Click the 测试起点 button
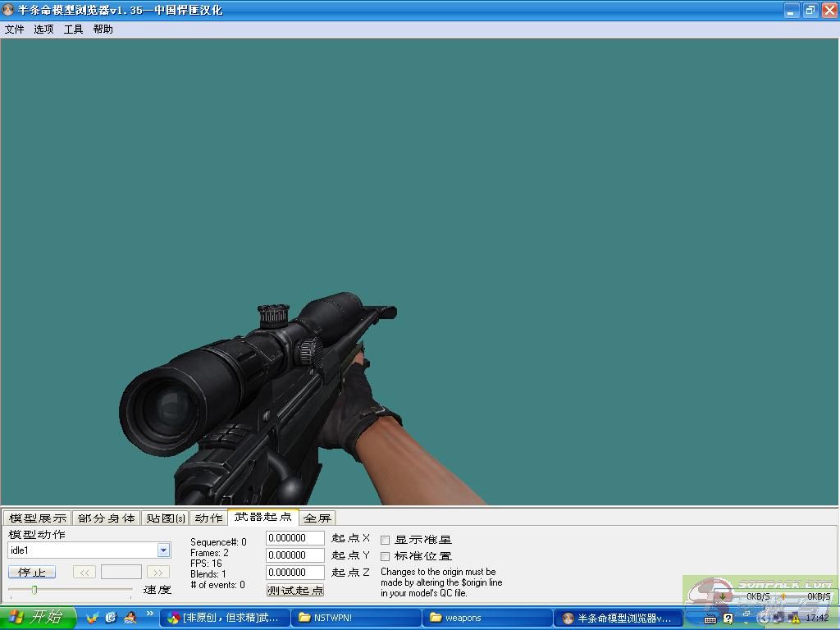This screenshot has height=630, width=840. click(295, 590)
